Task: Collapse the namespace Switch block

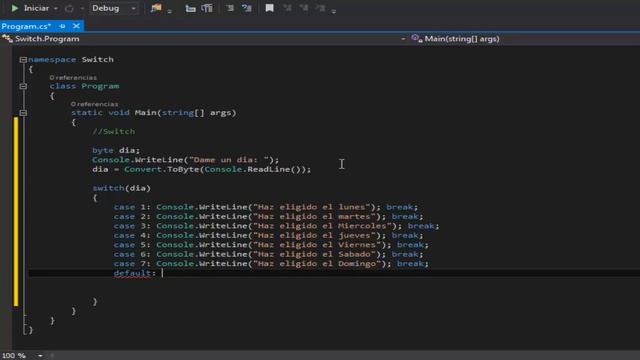Action: click(23, 60)
